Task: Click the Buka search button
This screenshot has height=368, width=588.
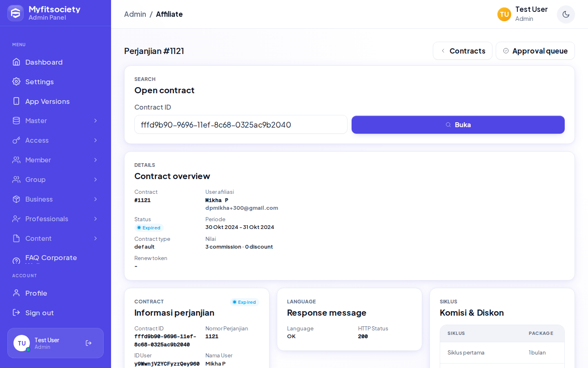Action: pyautogui.click(x=458, y=125)
